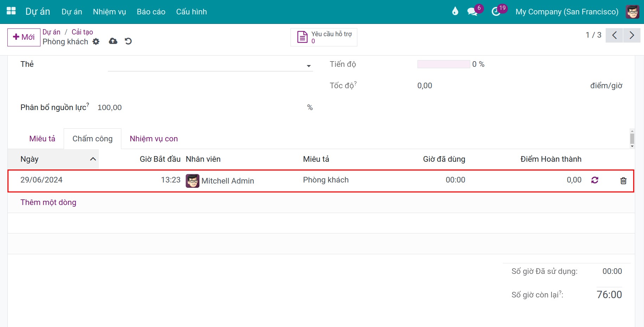Switch to the Nhiệm vụ con tab
Screen dimensions: 644x327
[154, 139]
